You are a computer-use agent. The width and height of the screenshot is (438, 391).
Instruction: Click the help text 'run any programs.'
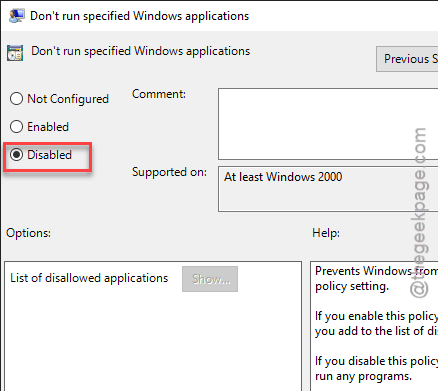(363, 376)
